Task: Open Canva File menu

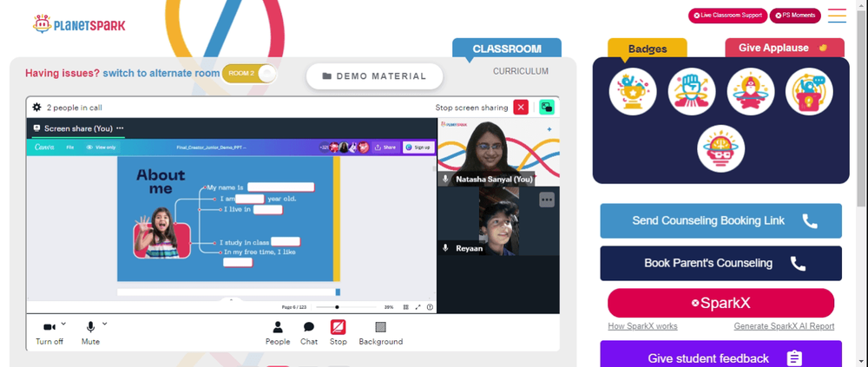Action: pyautogui.click(x=70, y=147)
